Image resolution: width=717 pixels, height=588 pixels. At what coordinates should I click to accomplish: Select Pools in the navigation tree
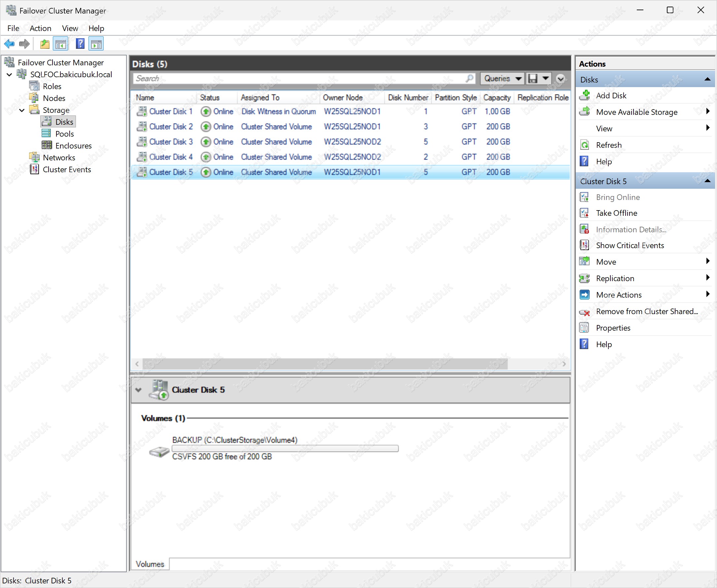pyautogui.click(x=64, y=134)
